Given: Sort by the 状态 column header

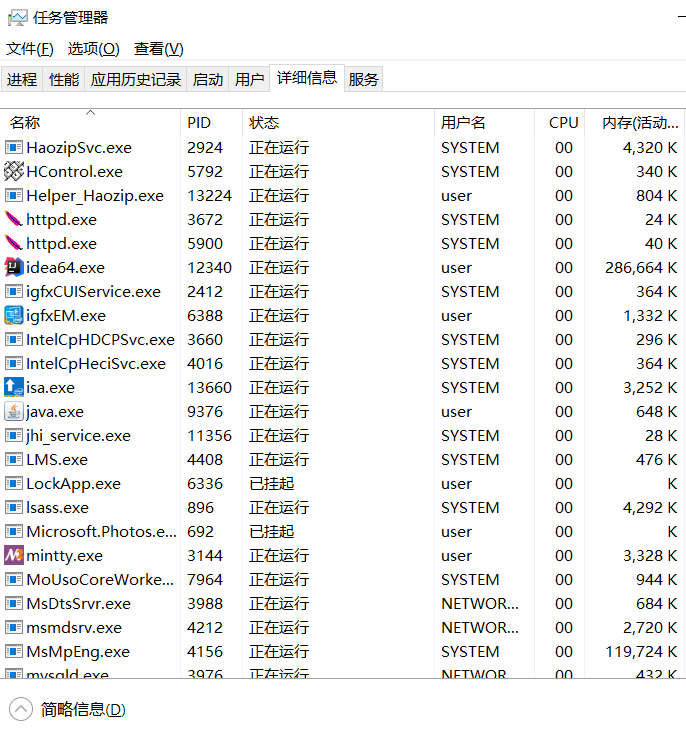Looking at the screenshot, I should click(x=338, y=123).
